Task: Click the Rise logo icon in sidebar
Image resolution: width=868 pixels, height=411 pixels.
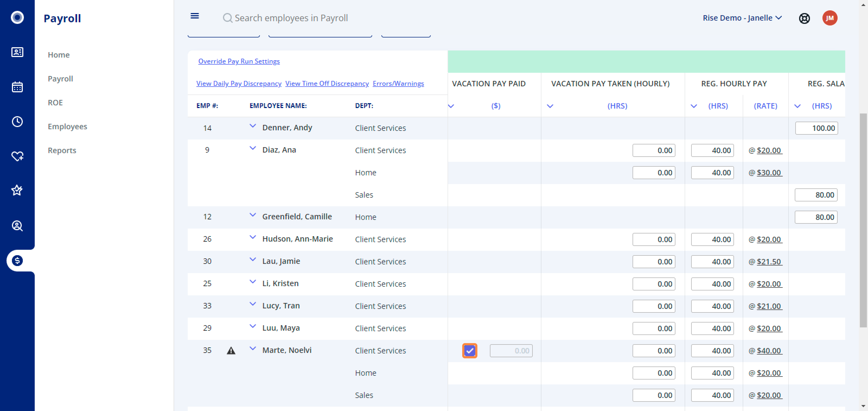Action: click(x=17, y=17)
